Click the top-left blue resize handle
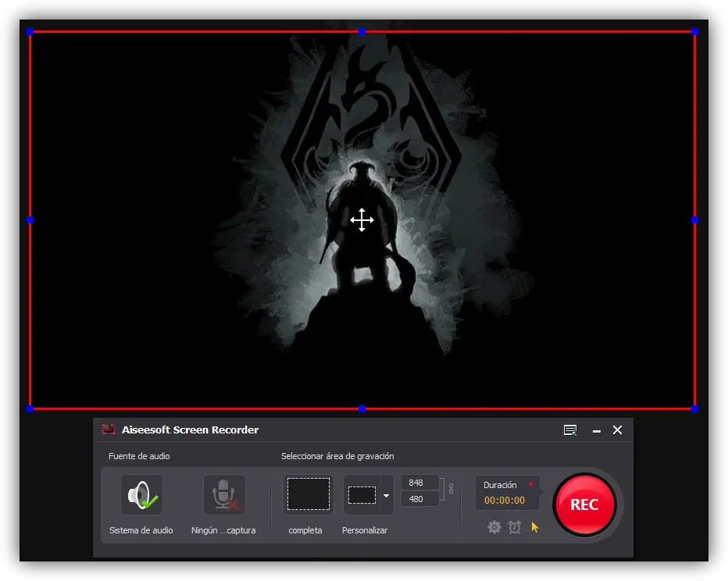The image size is (728, 581). click(x=30, y=31)
